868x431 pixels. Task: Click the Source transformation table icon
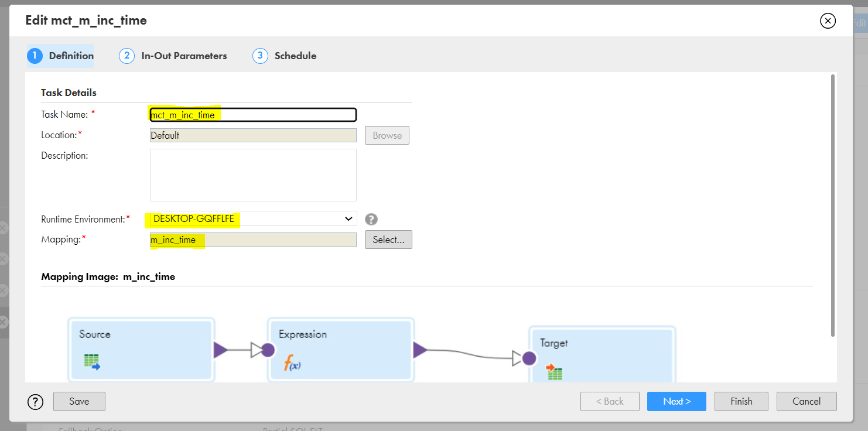coord(92,361)
